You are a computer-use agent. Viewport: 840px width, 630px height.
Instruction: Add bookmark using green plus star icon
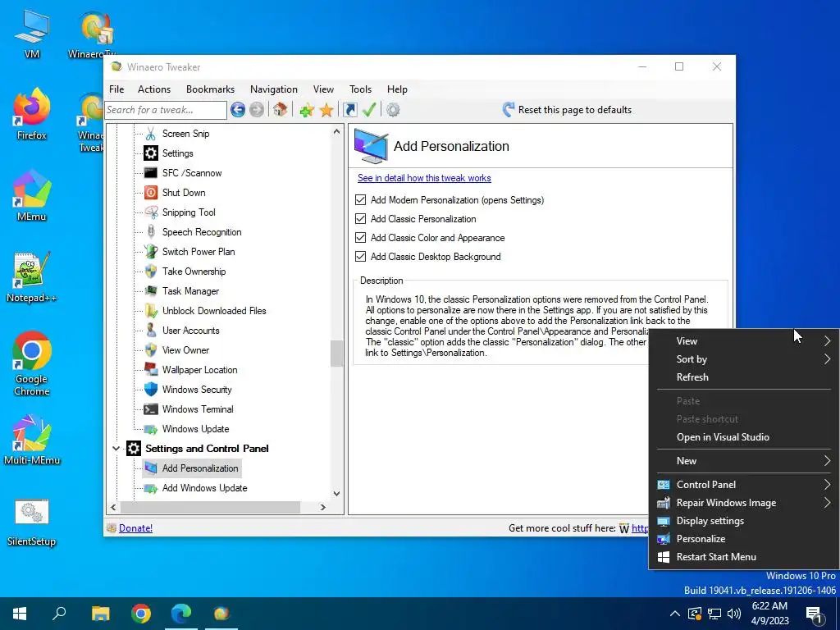[307, 110]
